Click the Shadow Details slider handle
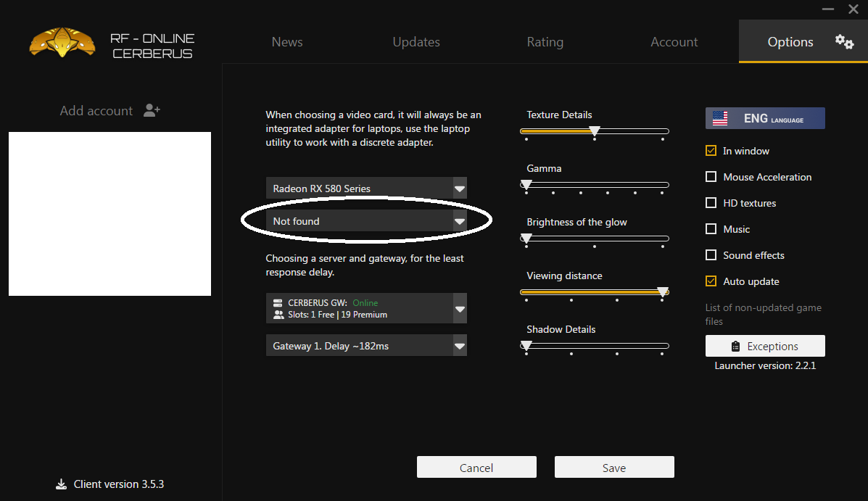 526,346
